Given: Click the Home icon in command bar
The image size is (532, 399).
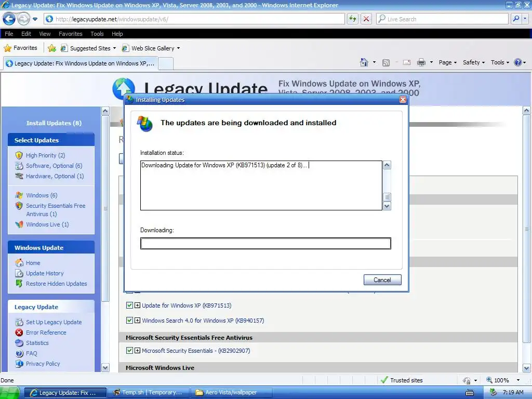Looking at the screenshot, I should click(x=364, y=62).
